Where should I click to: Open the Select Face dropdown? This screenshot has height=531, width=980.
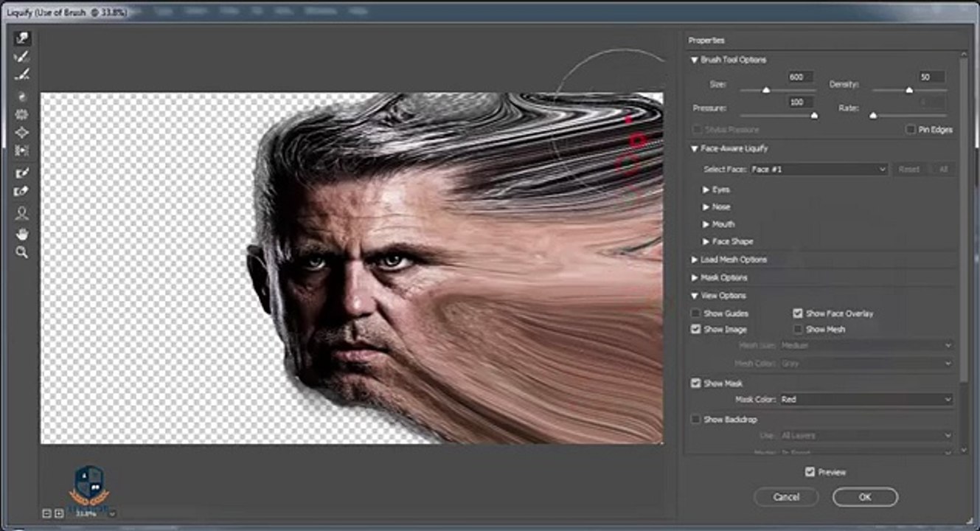(819, 169)
